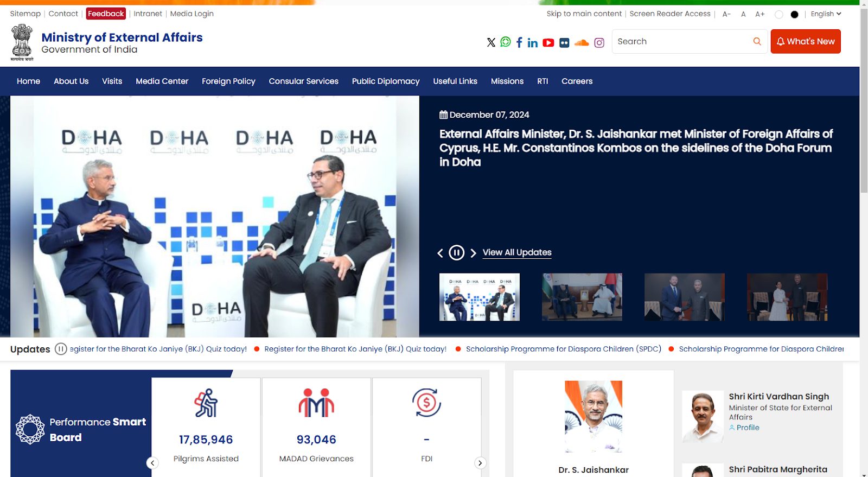The height and width of the screenshot is (477, 868).
Task: Follow the View All Updates link
Action: click(517, 252)
